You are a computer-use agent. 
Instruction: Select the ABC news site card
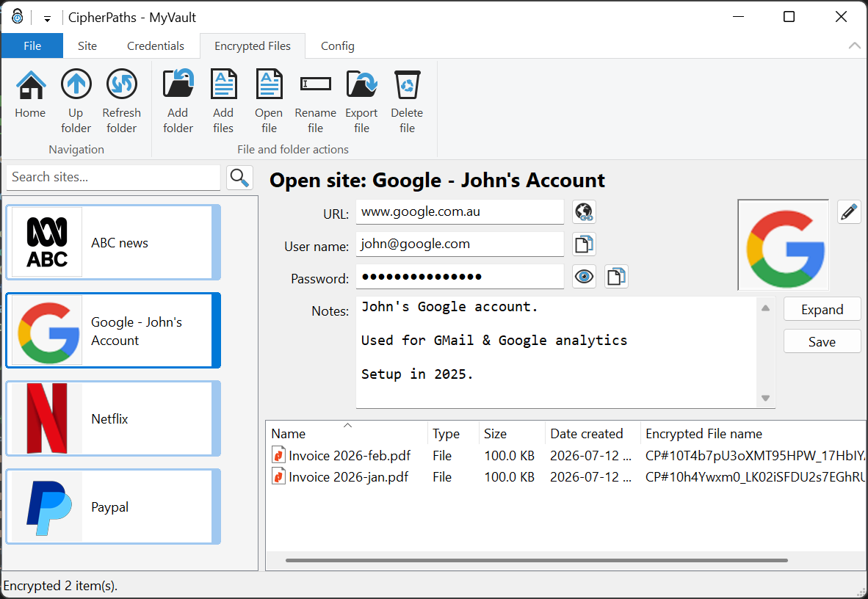pyautogui.click(x=113, y=242)
